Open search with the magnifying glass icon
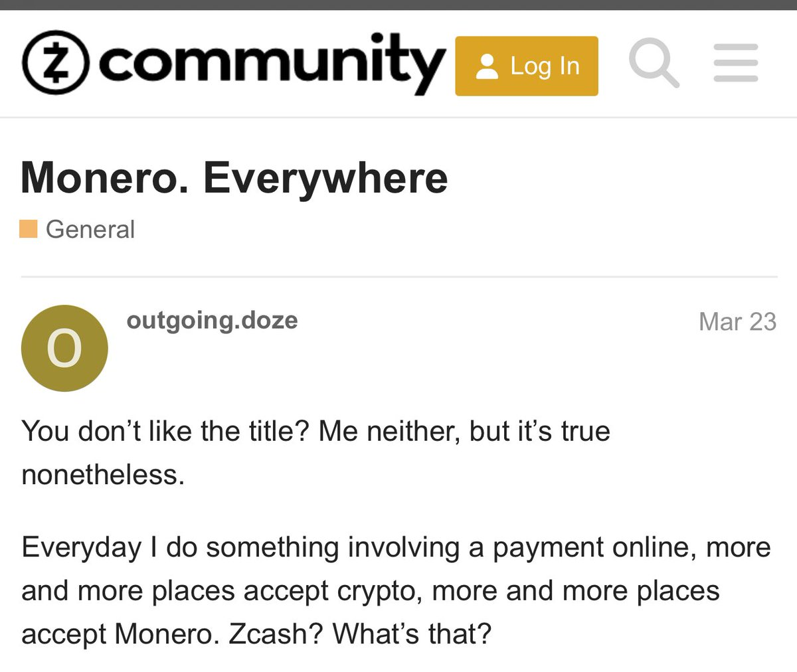The height and width of the screenshot is (672, 797). [x=654, y=64]
